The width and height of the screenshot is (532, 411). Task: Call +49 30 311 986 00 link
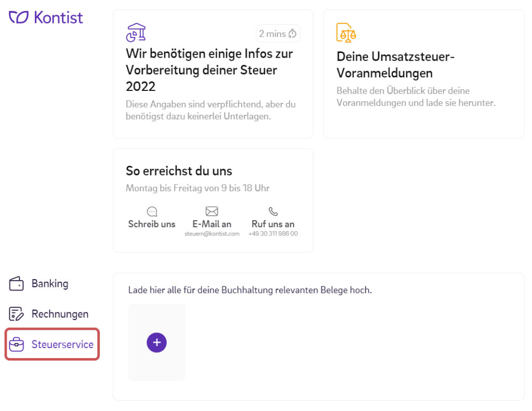pyautogui.click(x=273, y=233)
